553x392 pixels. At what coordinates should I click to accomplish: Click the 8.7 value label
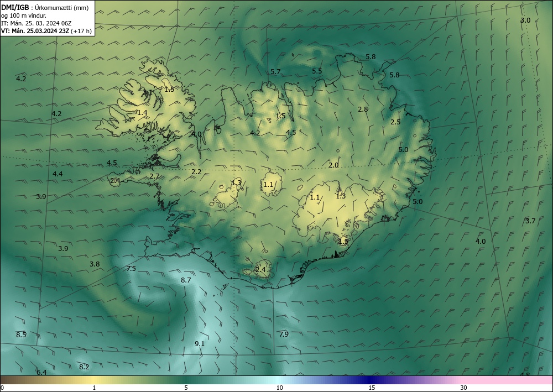[186, 280]
